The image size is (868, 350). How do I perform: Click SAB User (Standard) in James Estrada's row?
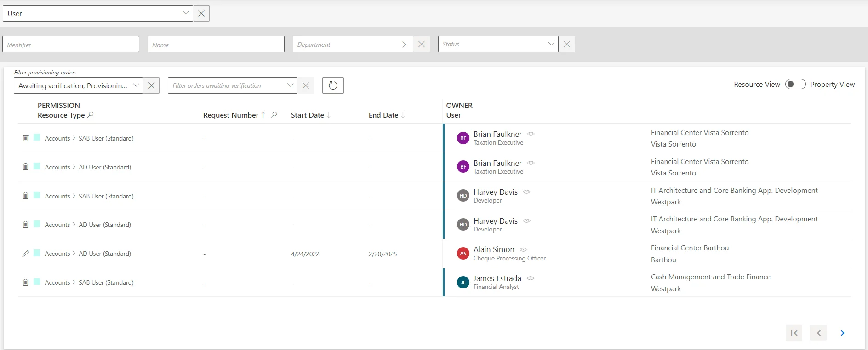pyautogui.click(x=106, y=282)
